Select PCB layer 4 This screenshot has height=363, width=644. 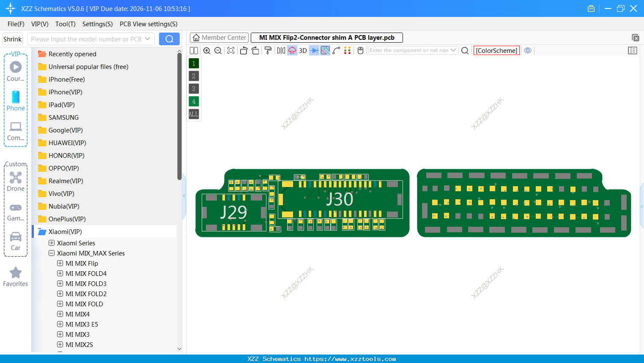[x=193, y=101]
